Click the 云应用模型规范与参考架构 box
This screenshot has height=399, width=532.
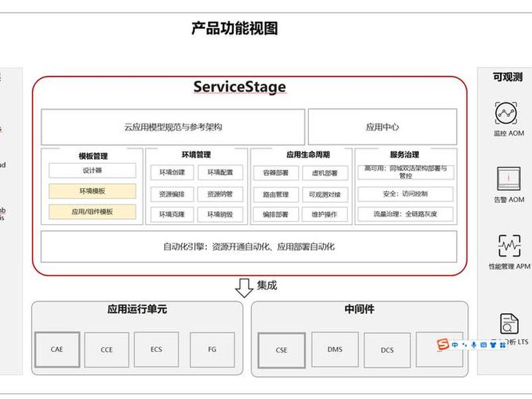173,127
